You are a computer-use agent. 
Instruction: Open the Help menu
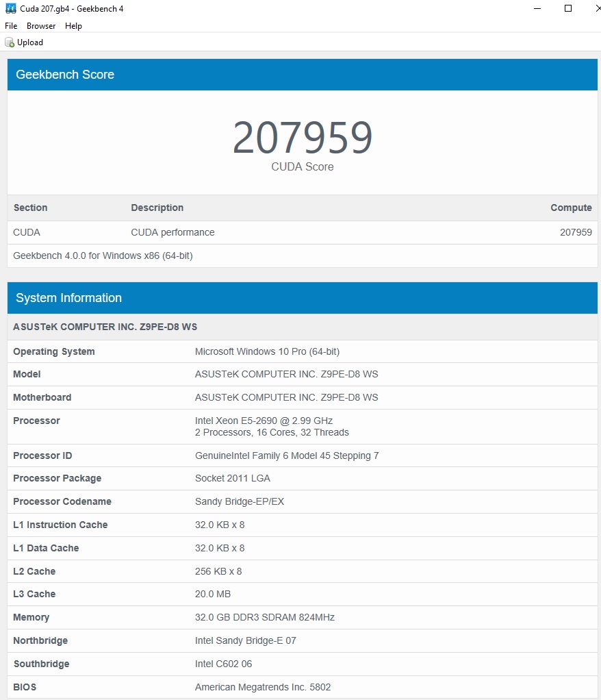point(74,26)
